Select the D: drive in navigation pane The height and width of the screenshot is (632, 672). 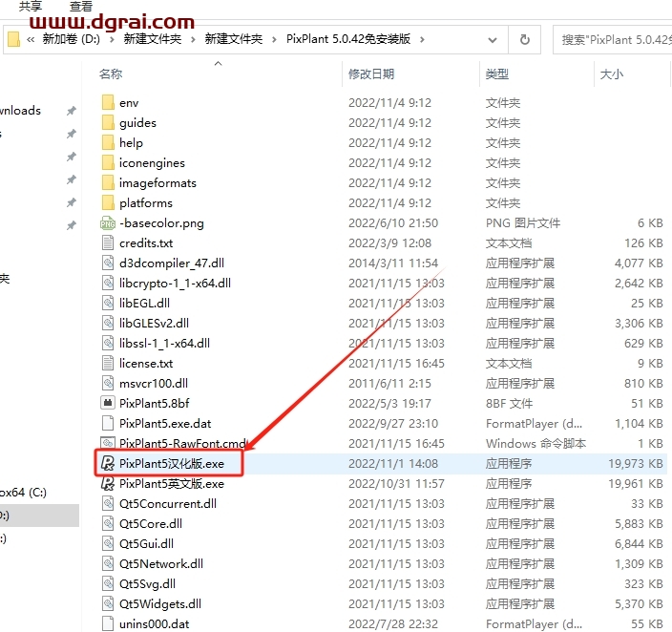(39, 516)
